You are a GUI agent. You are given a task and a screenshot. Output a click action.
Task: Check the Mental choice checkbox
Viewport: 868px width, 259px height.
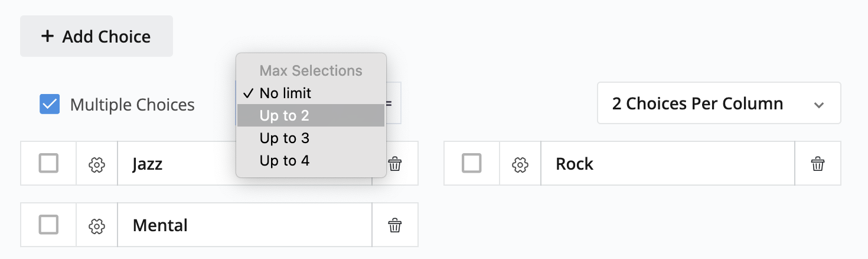48,225
